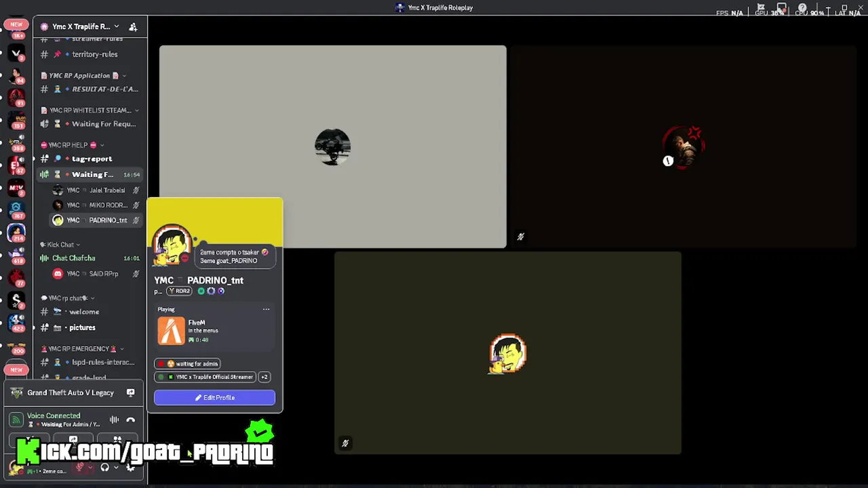This screenshot has height=488, width=868.
Task: Open the server with the 767 badge
Action: (x=16, y=210)
